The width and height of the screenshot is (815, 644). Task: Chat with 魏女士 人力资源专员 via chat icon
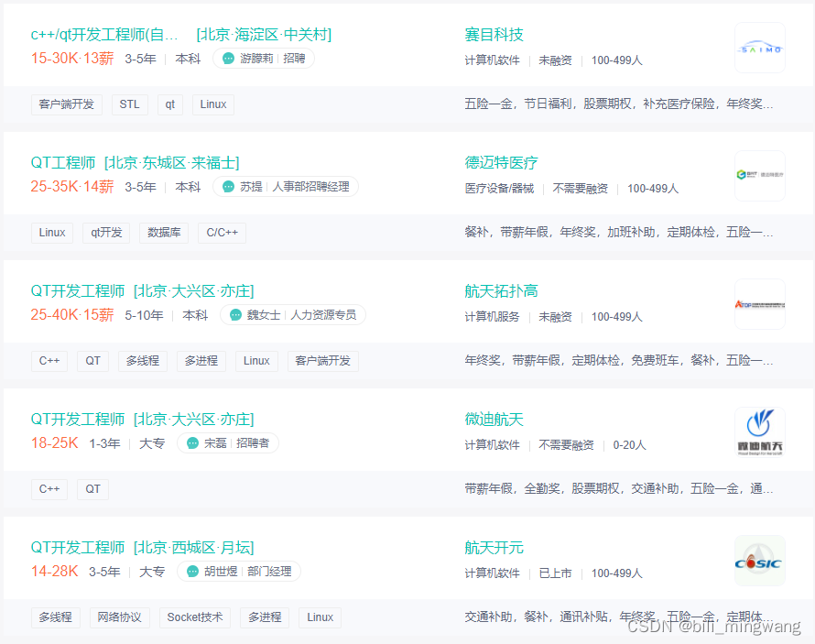coord(235,315)
